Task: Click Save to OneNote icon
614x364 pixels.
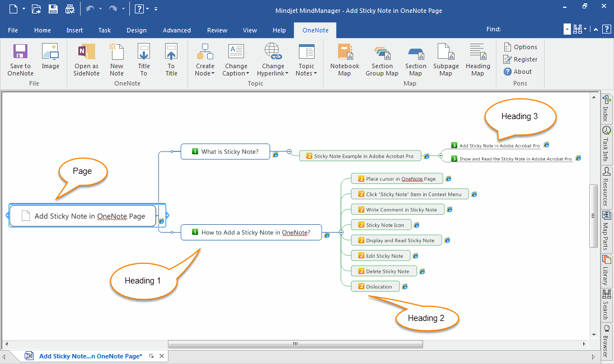Action: 20,51
